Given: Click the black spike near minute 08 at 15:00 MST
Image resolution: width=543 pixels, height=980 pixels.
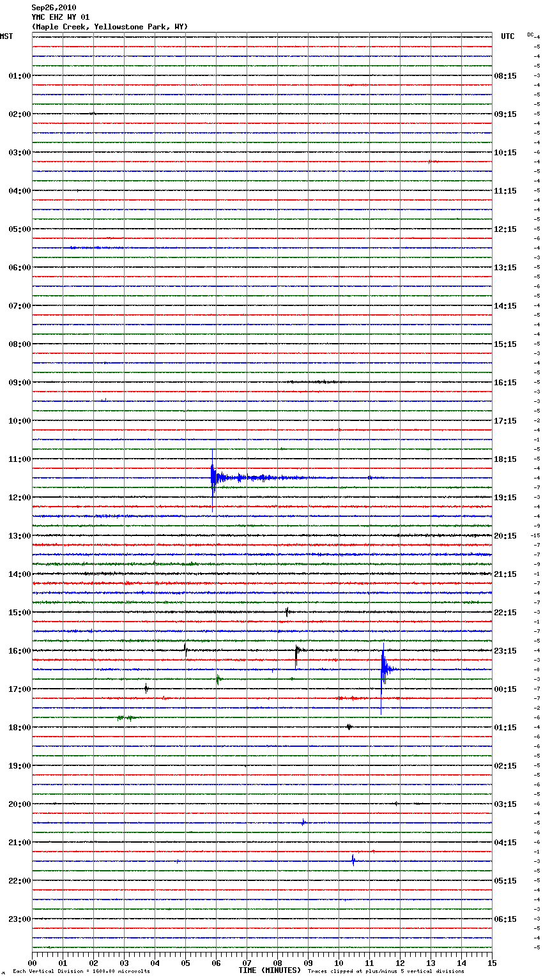Looking at the screenshot, I should (x=287, y=612).
